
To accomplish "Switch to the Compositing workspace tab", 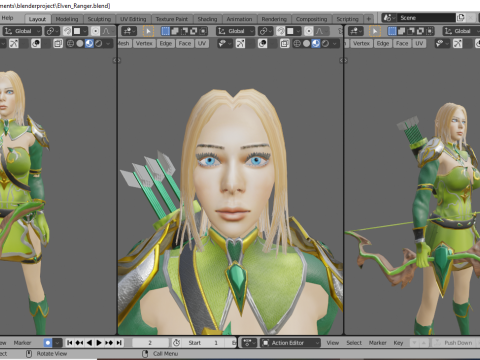I will coord(311,19).
